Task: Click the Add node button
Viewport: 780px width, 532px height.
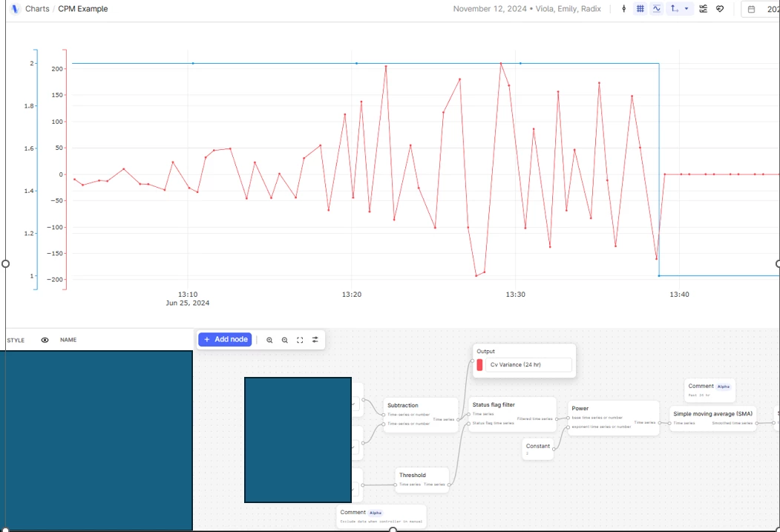Action: click(x=225, y=340)
